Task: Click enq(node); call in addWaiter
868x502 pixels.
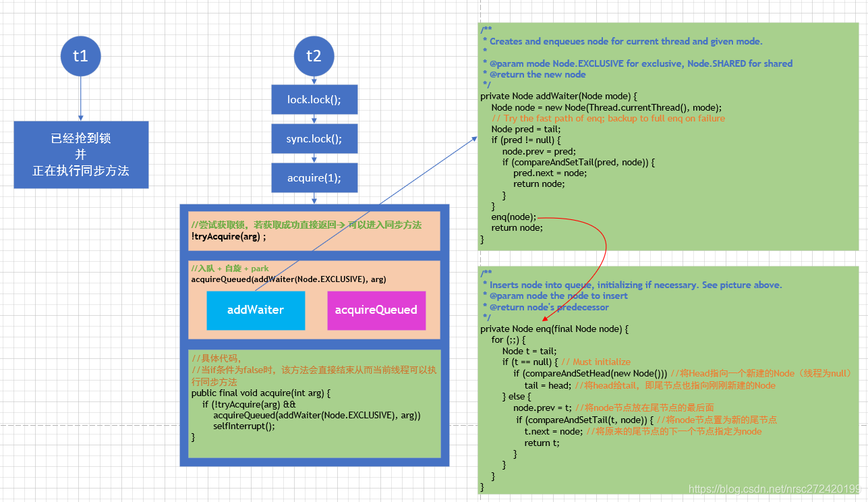Action: coord(514,217)
